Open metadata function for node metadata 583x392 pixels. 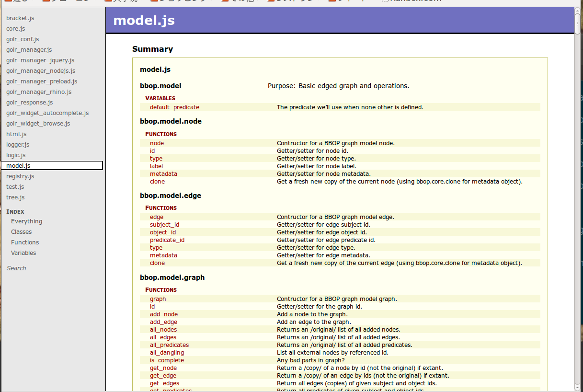[x=163, y=174]
